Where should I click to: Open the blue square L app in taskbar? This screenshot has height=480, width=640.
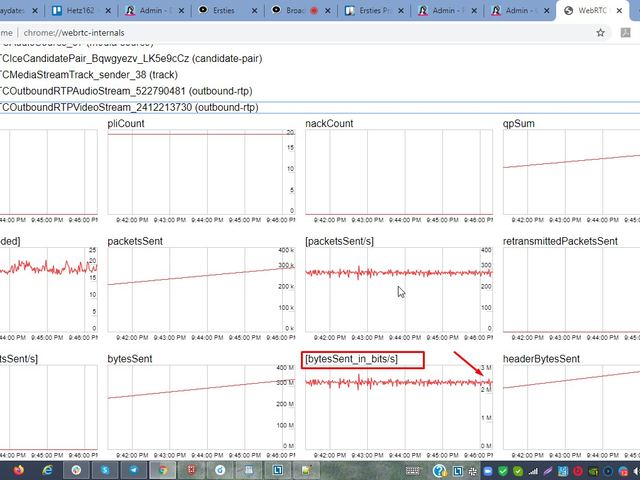[278, 471]
